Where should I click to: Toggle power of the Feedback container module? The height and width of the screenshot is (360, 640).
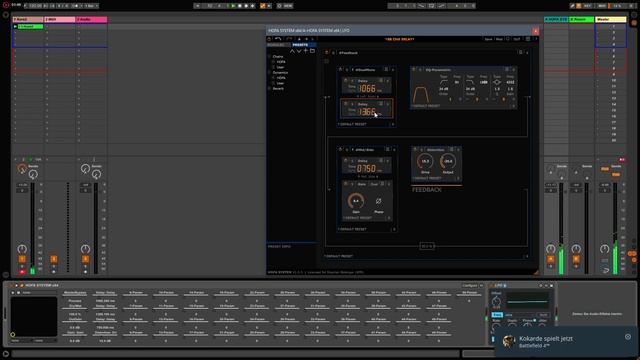click(x=327, y=53)
